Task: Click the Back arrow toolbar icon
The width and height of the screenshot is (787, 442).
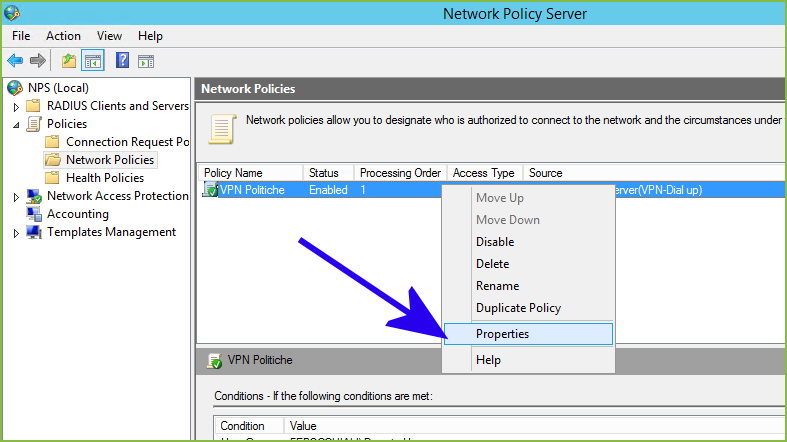Action: (x=15, y=61)
